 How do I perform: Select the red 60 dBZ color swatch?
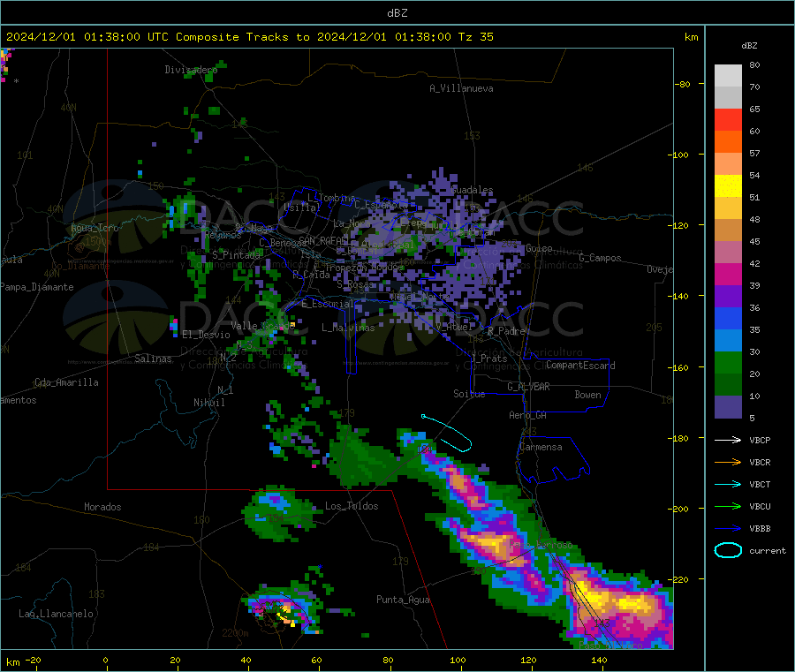click(x=728, y=119)
